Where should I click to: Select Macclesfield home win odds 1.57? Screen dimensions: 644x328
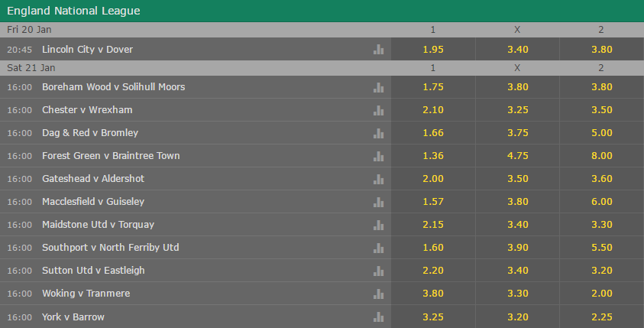pyautogui.click(x=433, y=202)
